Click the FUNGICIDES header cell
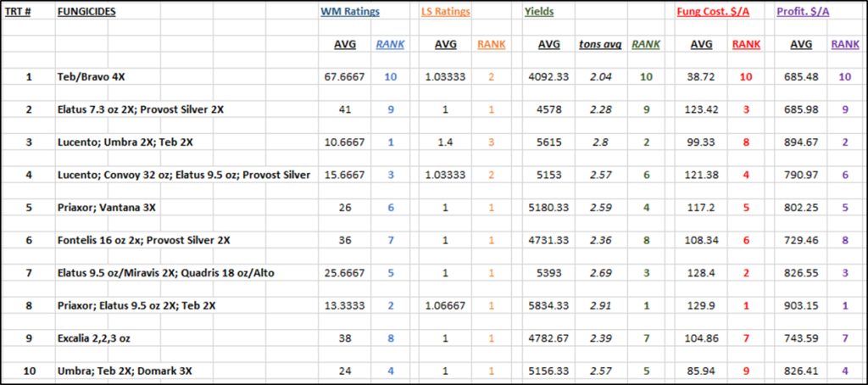This screenshot has height=385, width=868. (86, 12)
